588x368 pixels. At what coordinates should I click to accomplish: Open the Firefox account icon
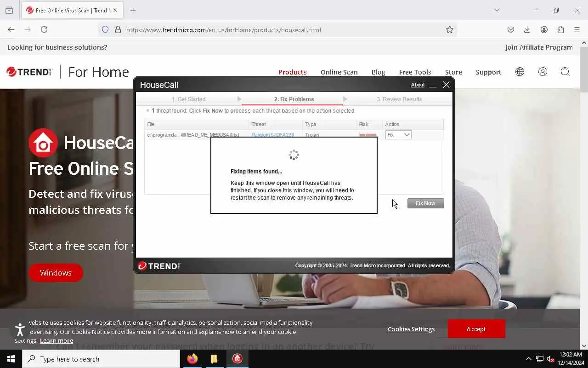point(544,29)
